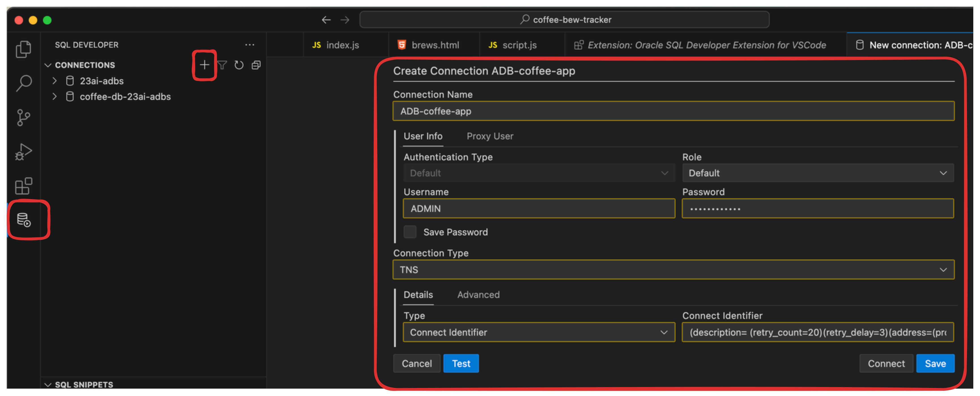This screenshot has width=980, height=396.
Task: Click the Test connection button
Action: point(461,363)
